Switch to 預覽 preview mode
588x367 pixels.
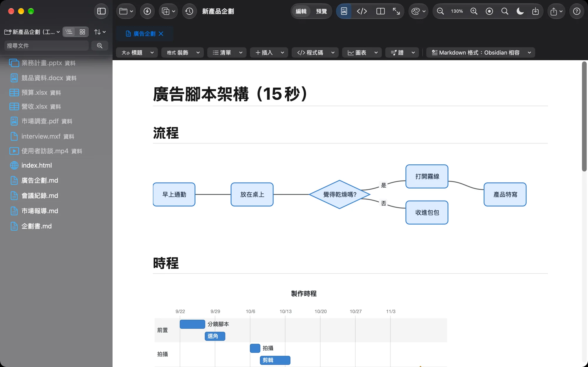[321, 11]
